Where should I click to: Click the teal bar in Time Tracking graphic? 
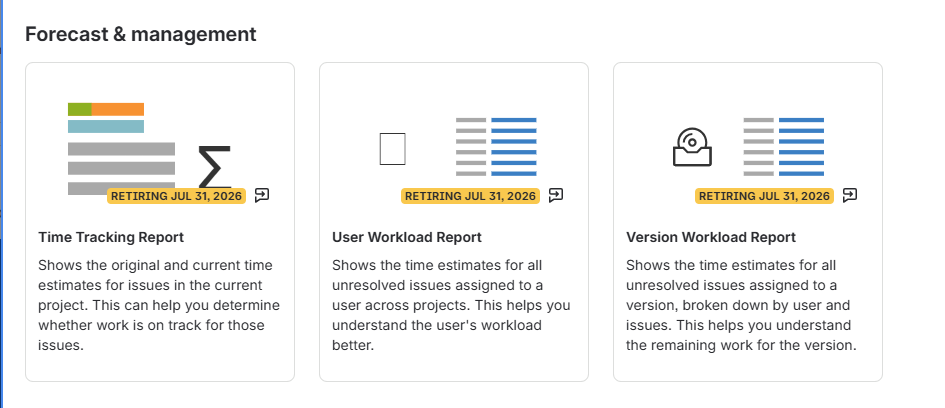[x=106, y=127]
